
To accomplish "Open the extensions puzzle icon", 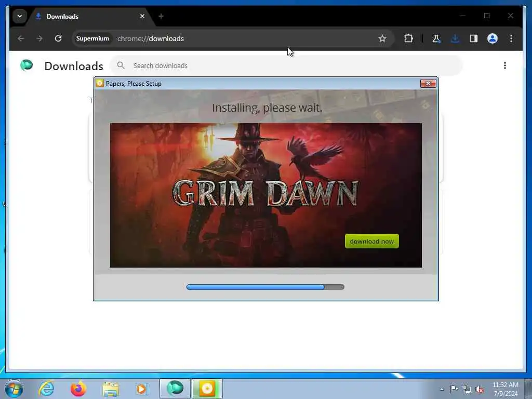I will pyautogui.click(x=408, y=38).
